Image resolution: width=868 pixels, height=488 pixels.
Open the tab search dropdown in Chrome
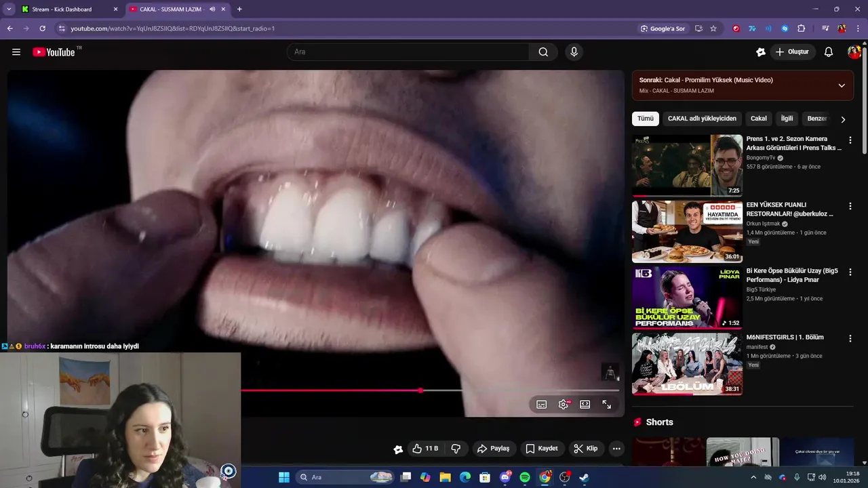9,9
